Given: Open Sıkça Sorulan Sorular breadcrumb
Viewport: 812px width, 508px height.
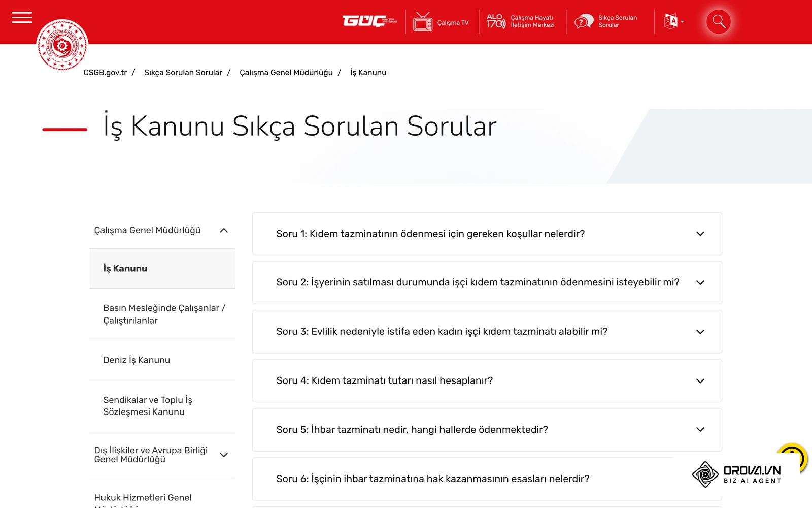Looking at the screenshot, I should click(183, 73).
